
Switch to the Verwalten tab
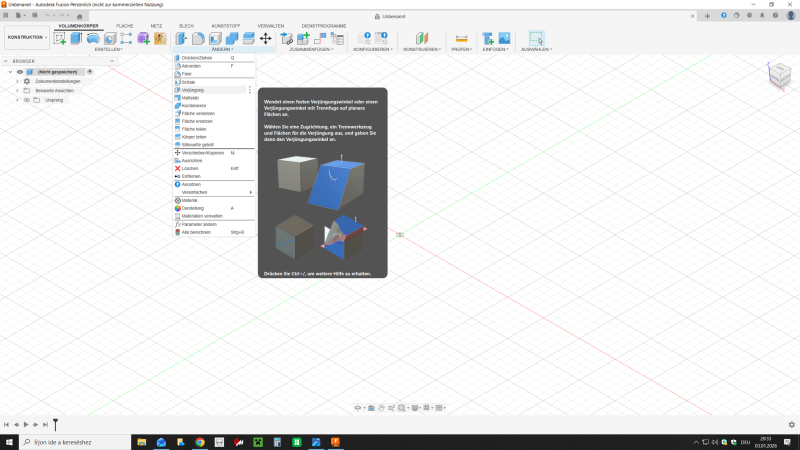[x=271, y=26]
